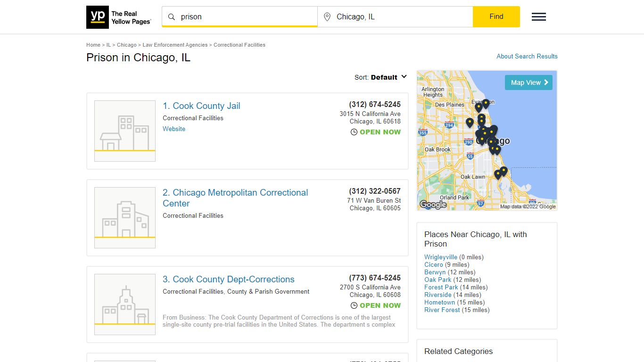This screenshot has width=644, height=362.
Task: Click Map data ©2022 Google attribution
Action: point(528,206)
